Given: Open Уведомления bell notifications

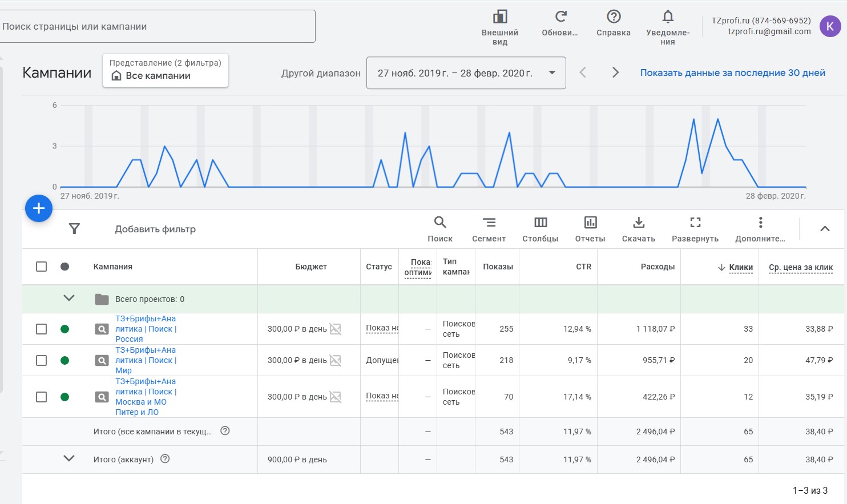Looking at the screenshot, I should (668, 17).
